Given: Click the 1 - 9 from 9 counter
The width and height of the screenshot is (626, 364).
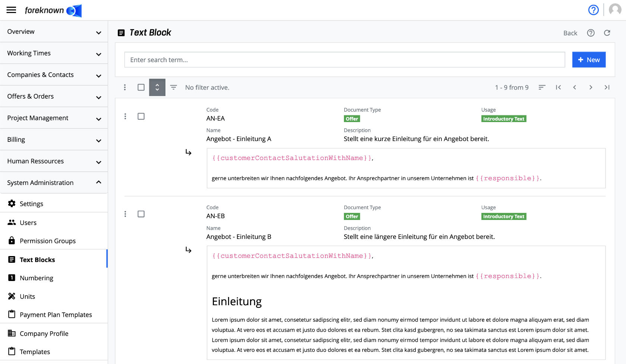Looking at the screenshot, I should [x=512, y=87].
